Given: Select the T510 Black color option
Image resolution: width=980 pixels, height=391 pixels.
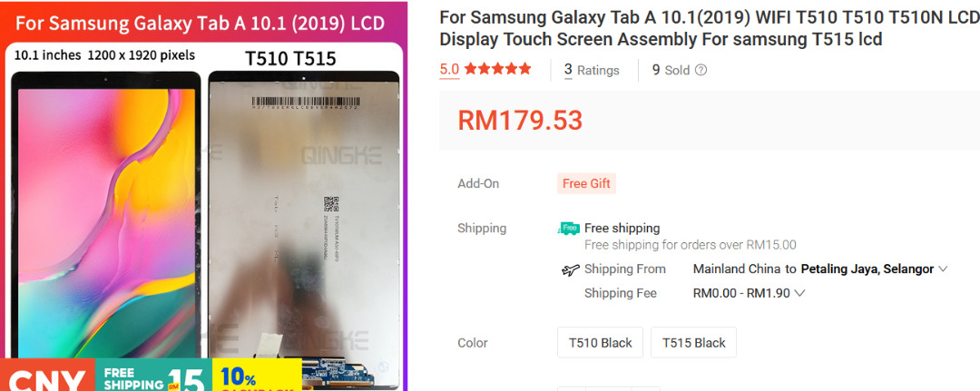Looking at the screenshot, I should (600, 343).
